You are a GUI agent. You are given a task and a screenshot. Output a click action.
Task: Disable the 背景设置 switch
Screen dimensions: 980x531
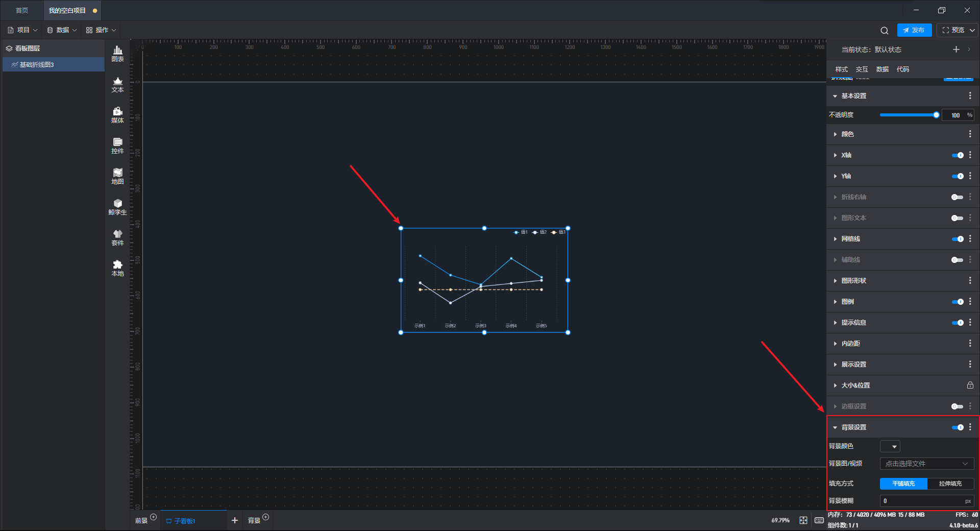(958, 427)
